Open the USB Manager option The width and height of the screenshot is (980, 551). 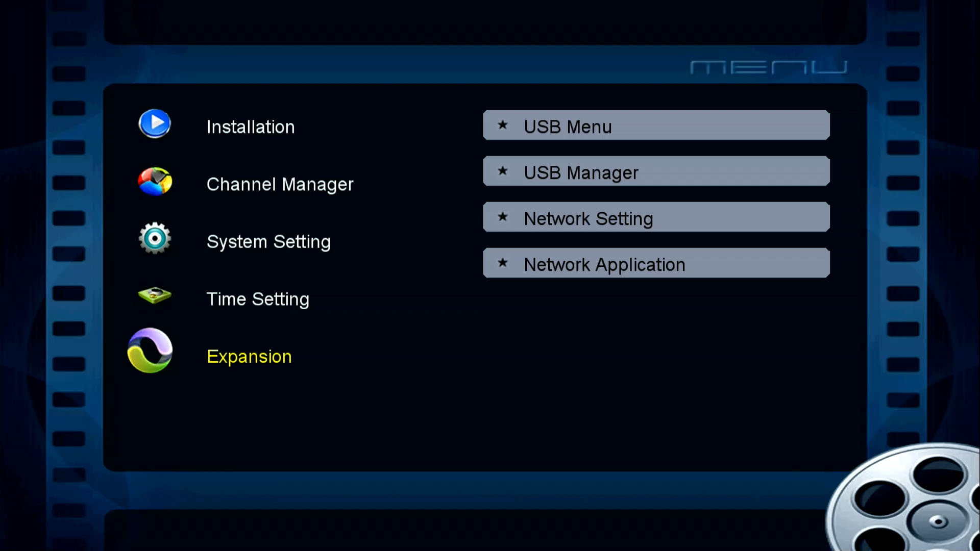pos(656,171)
